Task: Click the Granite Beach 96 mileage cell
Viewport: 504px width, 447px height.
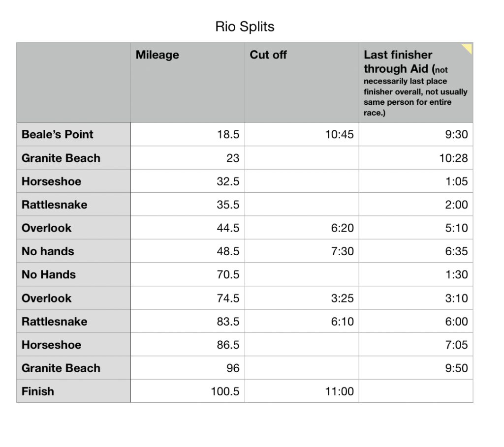Action: point(188,368)
